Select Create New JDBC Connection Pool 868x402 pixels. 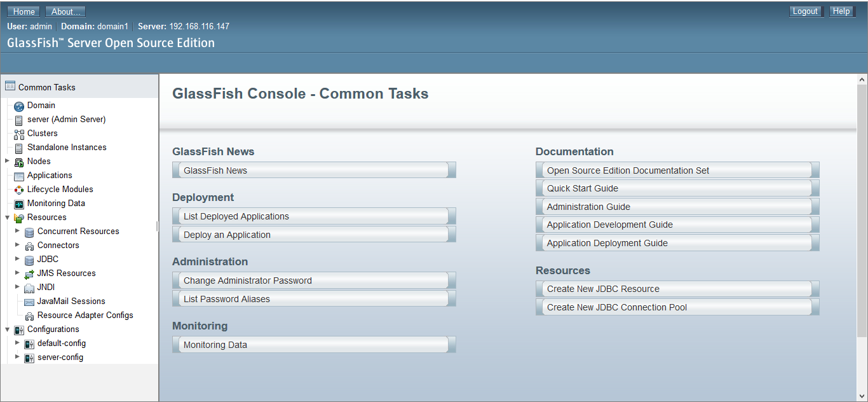677,307
